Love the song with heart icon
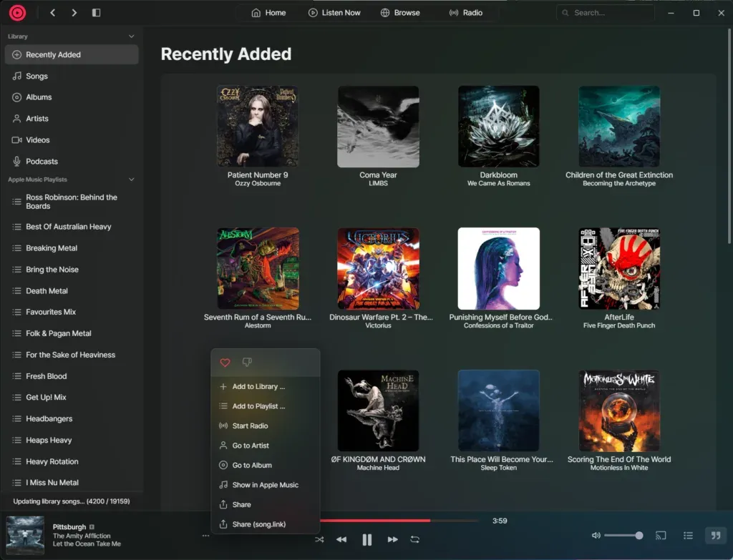Image resolution: width=733 pixels, height=560 pixels. 225,363
